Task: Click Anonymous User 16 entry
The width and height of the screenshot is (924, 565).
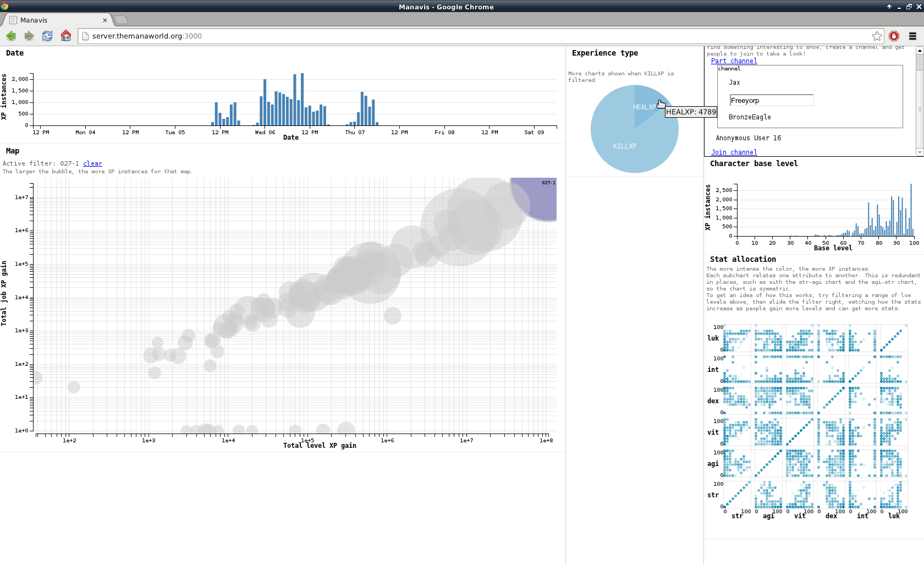Action: [x=748, y=138]
